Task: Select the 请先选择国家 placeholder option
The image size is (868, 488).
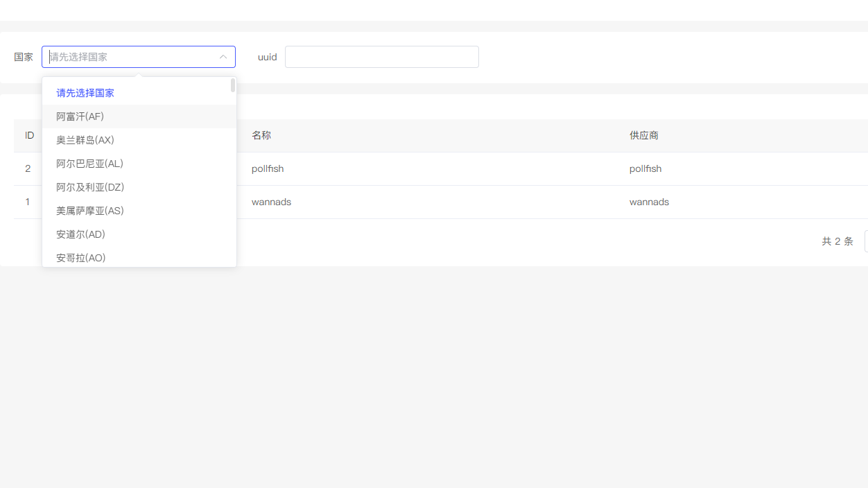Action: (85, 93)
